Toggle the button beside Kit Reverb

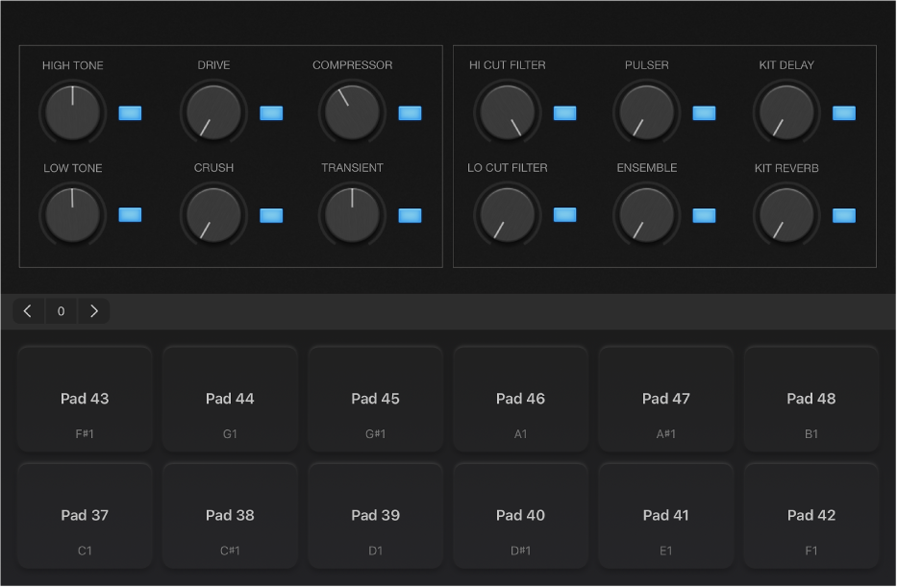(843, 215)
